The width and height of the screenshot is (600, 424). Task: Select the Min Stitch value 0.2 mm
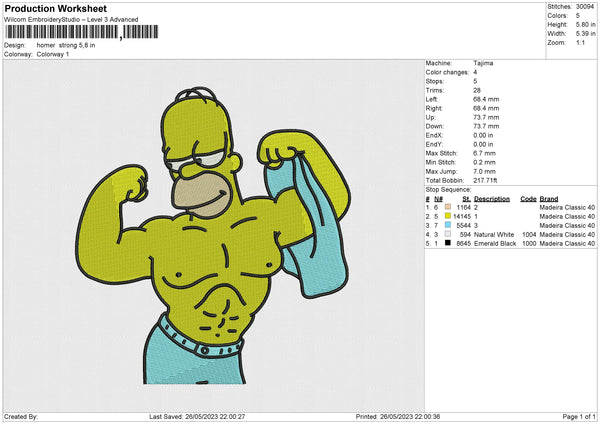click(x=484, y=162)
